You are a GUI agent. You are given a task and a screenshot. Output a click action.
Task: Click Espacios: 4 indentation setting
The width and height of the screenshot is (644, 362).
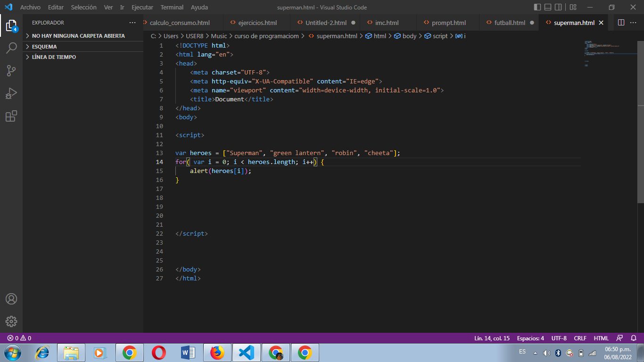[530, 338]
